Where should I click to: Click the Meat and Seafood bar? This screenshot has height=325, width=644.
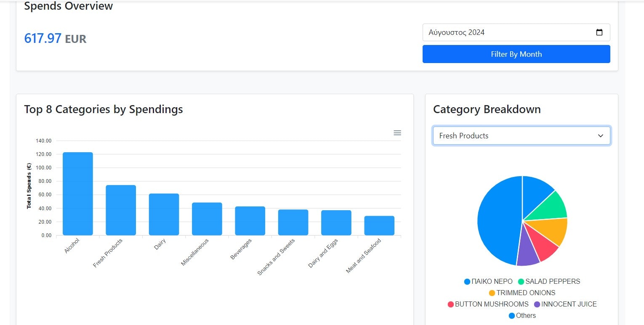(379, 226)
